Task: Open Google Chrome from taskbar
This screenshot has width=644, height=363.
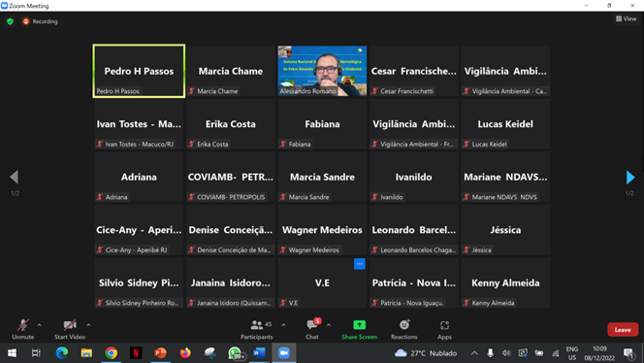Action: point(111,352)
